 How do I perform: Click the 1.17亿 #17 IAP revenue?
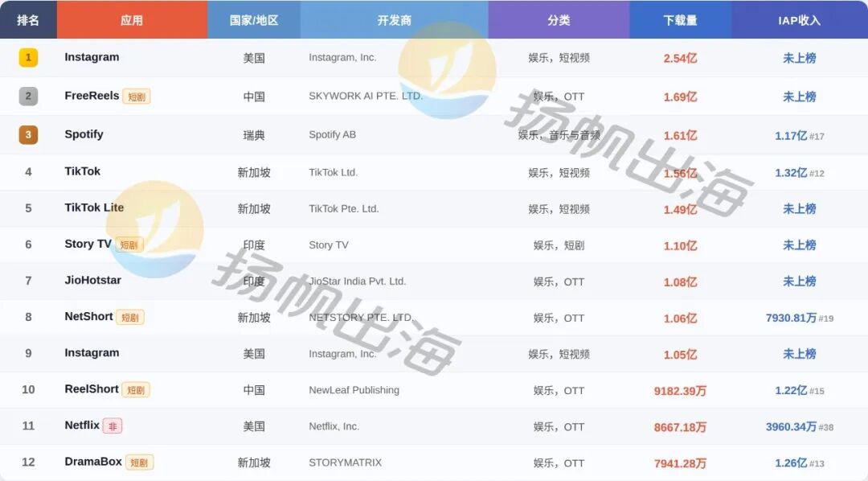pos(800,136)
